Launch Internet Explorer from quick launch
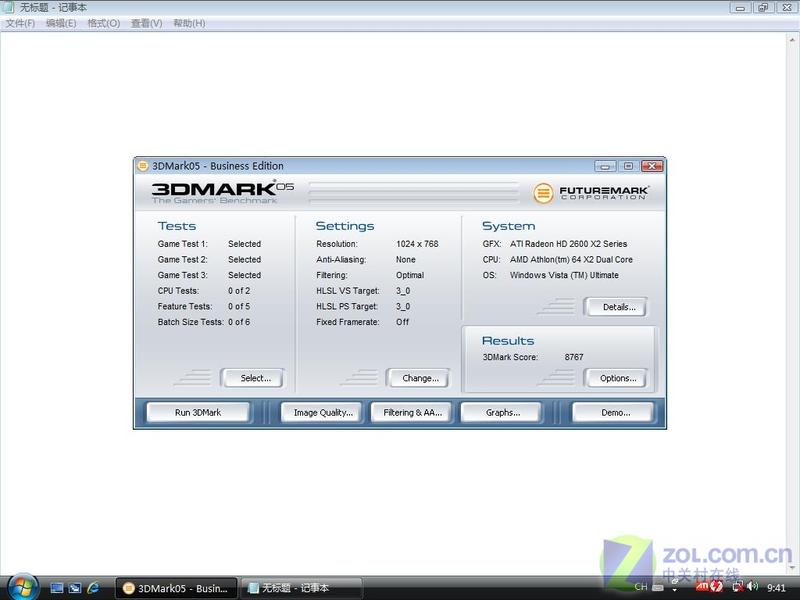The image size is (800, 600). pos(93,588)
